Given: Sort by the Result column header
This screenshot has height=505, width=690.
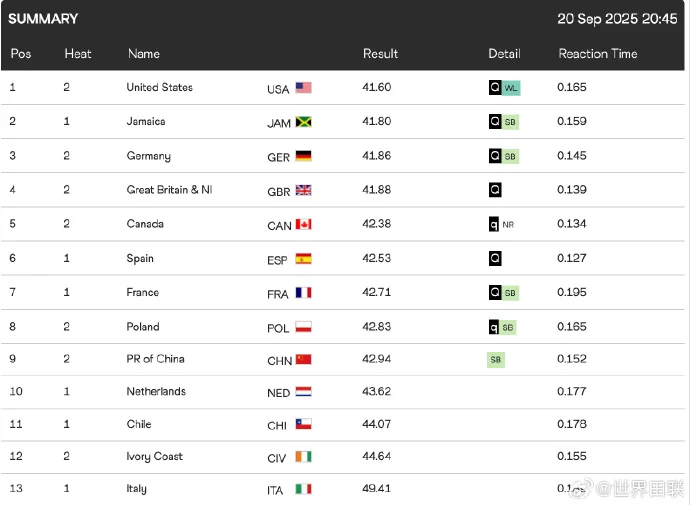Looking at the screenshot, I should pyautogui.click(x=380, y=54).
